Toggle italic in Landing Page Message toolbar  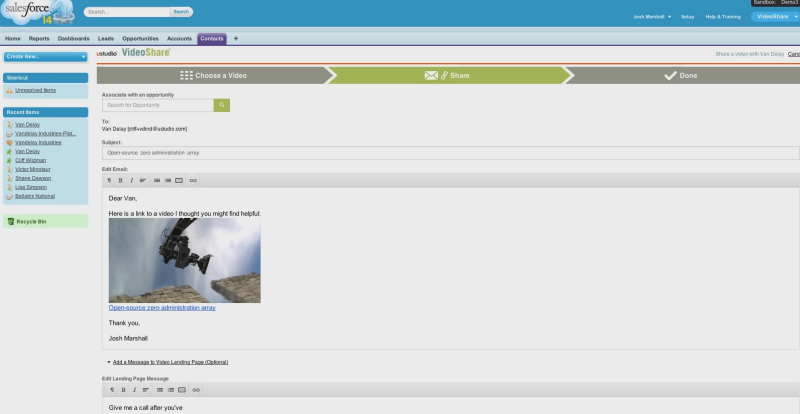click(x=134, y=389)
